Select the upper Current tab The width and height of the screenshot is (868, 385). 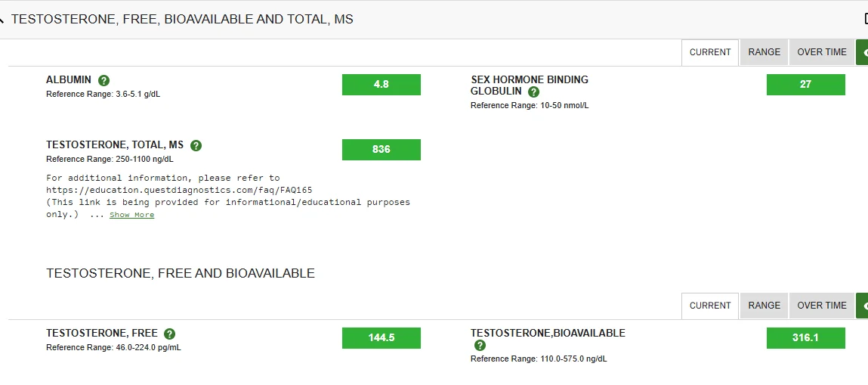pyautogui.click(x=710, y=52)
